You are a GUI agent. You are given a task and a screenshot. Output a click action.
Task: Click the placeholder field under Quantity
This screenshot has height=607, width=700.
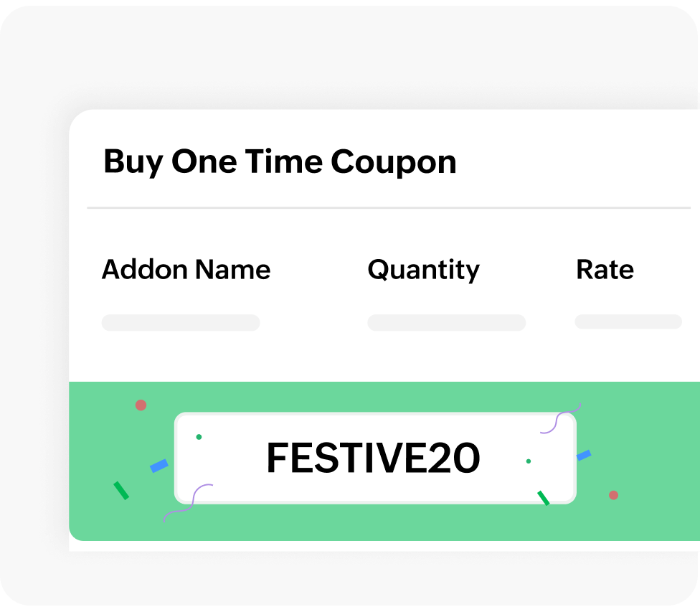coord(446,323)
